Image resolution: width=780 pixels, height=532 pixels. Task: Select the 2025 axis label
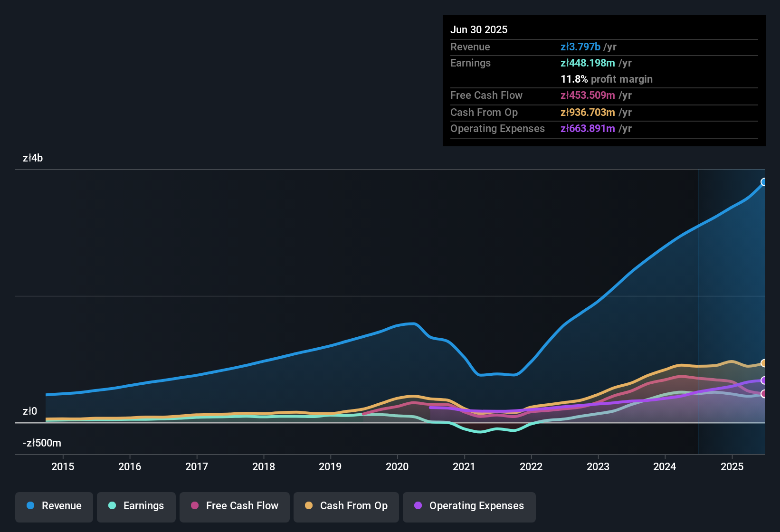coord(732,466)
